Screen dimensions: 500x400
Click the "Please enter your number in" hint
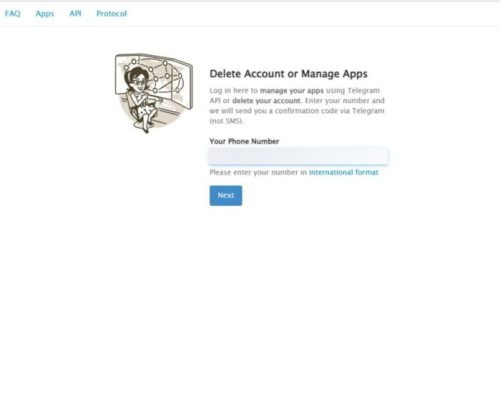point(258,172)
